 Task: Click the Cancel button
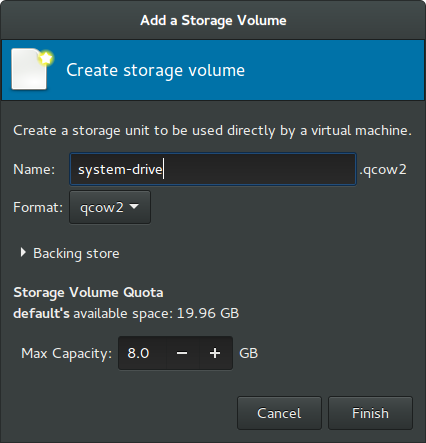279,413
